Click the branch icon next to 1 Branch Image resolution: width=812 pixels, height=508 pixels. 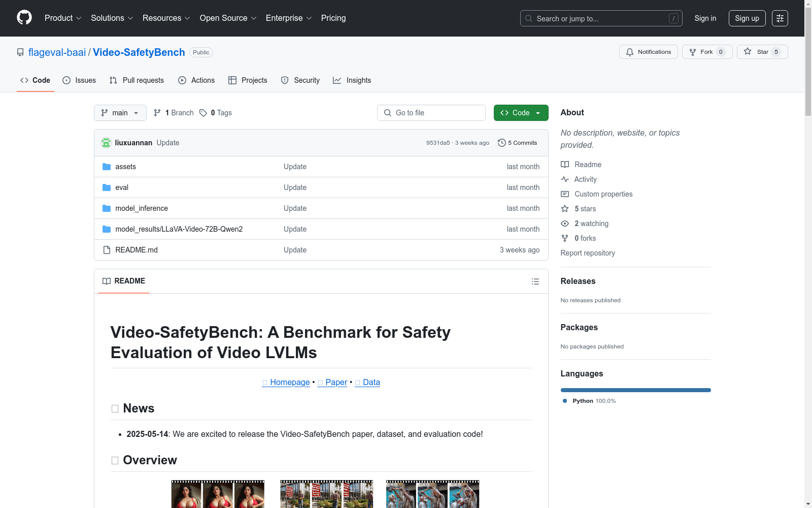pos(157,113)
